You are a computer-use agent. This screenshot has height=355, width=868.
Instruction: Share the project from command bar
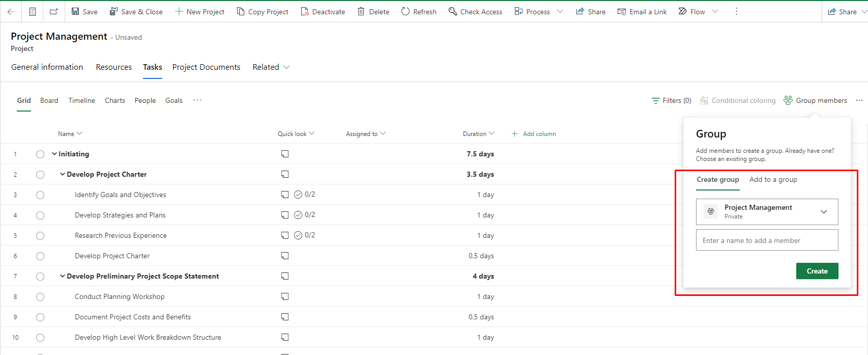coord(591,11)
